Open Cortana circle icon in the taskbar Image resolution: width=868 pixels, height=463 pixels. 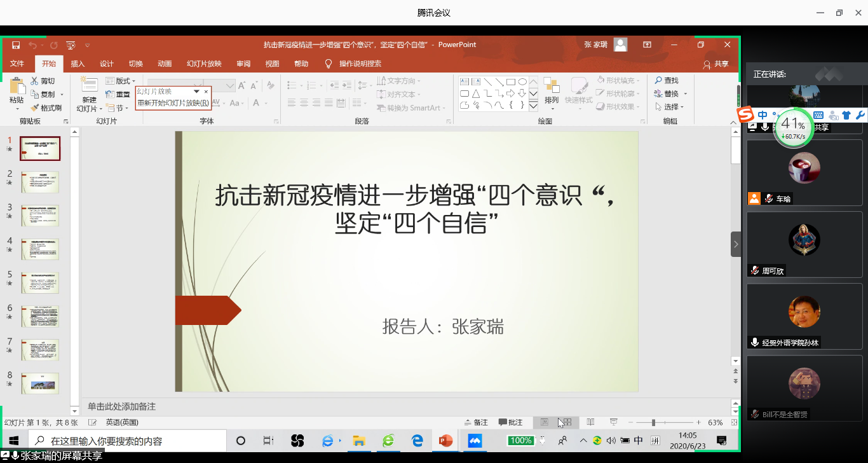pyautogui.click(x=240, y=440)
